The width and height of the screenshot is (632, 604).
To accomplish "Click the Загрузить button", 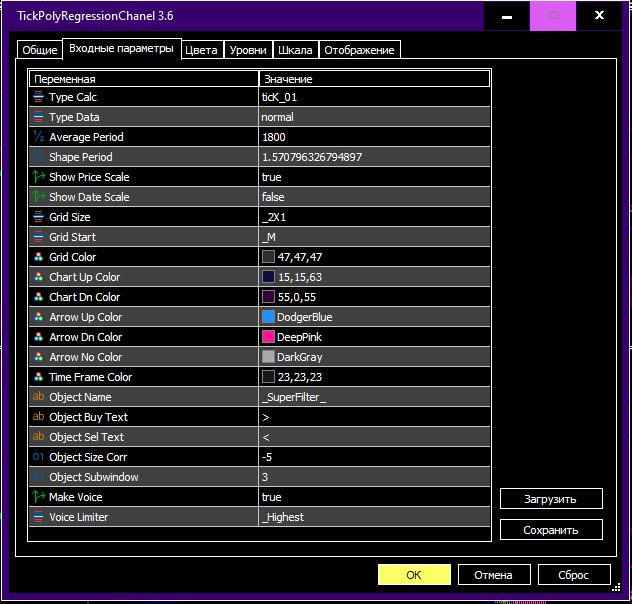I will pos(551,499).
